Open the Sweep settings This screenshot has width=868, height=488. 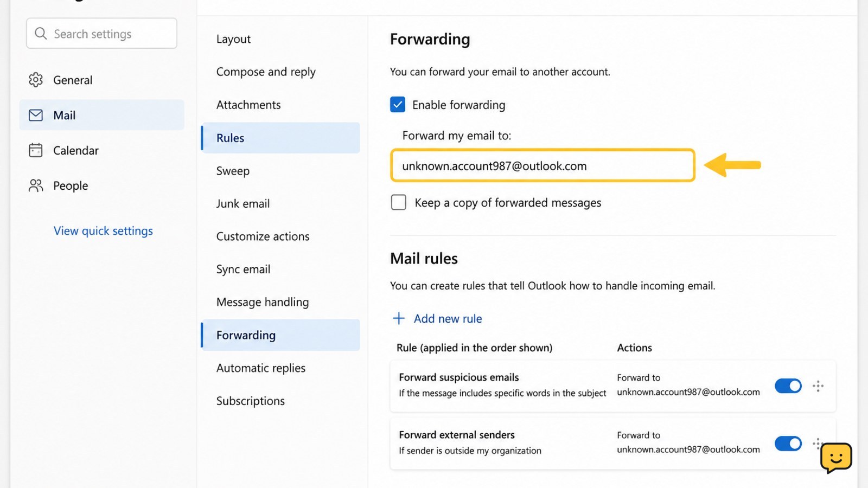click(233, 171)
